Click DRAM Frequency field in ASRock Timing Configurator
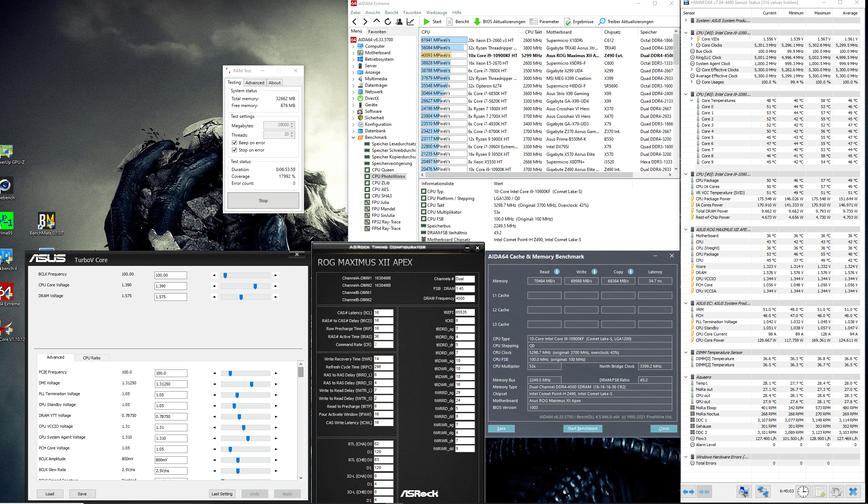This screenshot has width=868, height=504. 465,298
